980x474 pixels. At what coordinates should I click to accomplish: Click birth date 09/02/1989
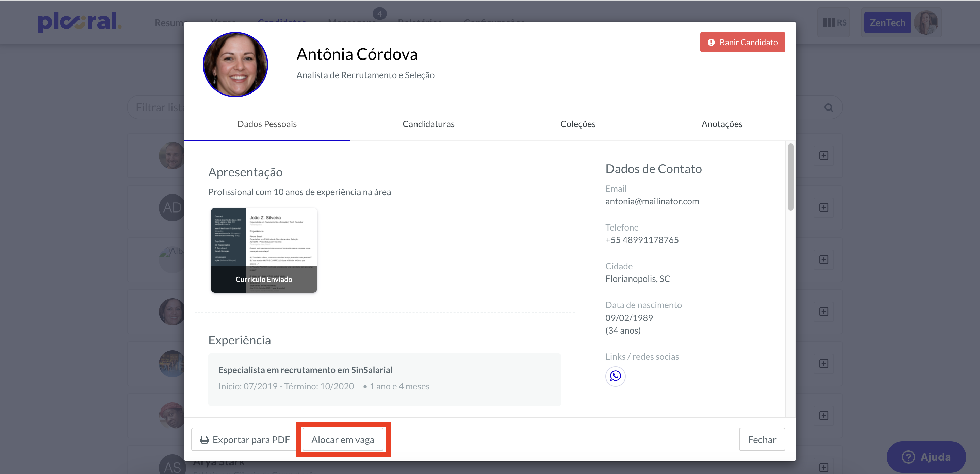click(x=629, y=318)
